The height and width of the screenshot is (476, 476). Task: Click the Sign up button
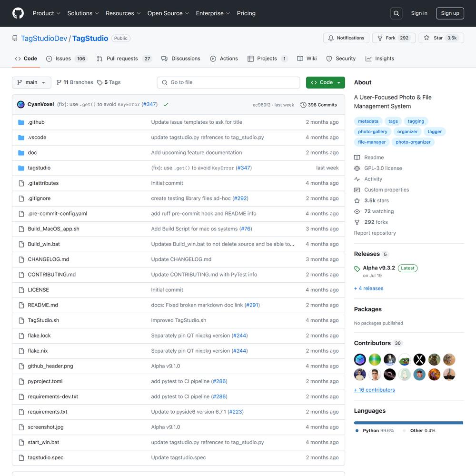coord(450,13)
